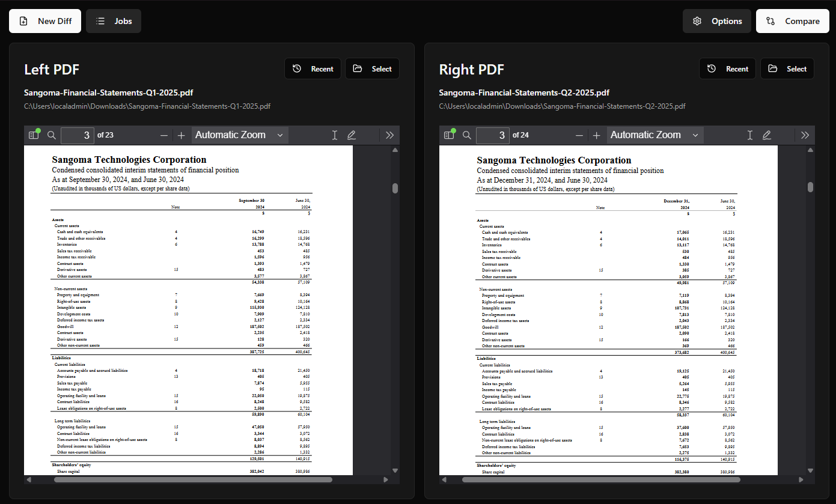Click the Compare button
Screen dimensions: 836x504
[x=793, y=21]
